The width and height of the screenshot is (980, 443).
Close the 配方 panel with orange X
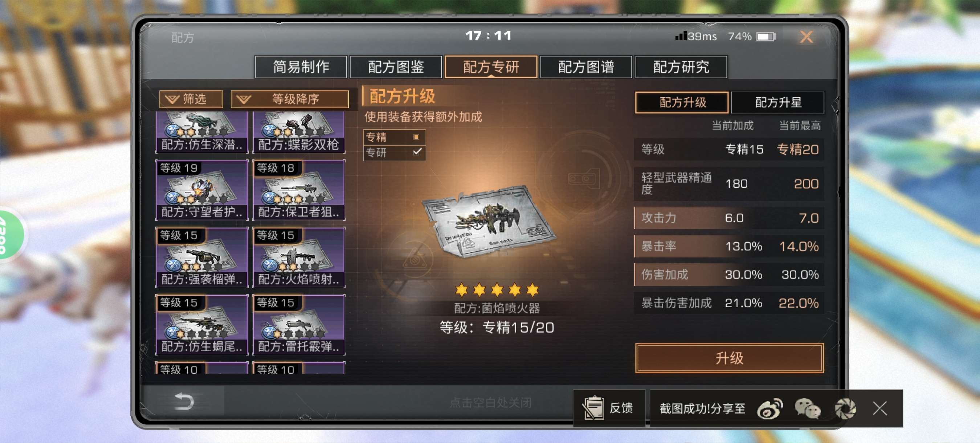[x=806, y=37]
